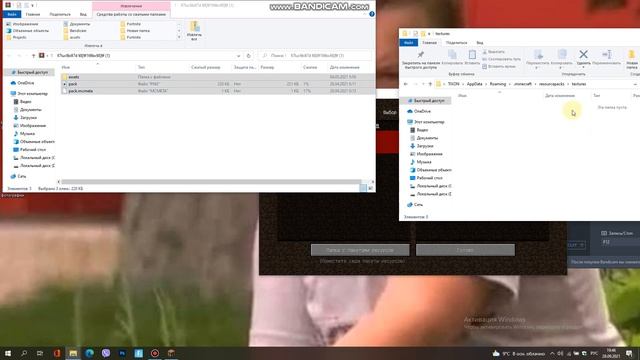Navigate to .minecraft in textures breadcrumb
This screenshot has height=360, width=640.
[522, 84]
